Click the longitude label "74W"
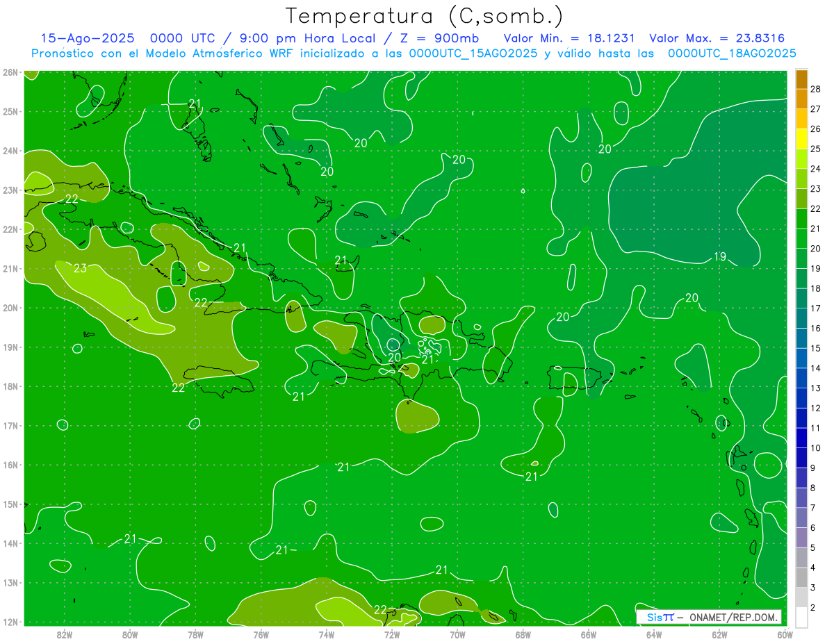 coord(327,634)
